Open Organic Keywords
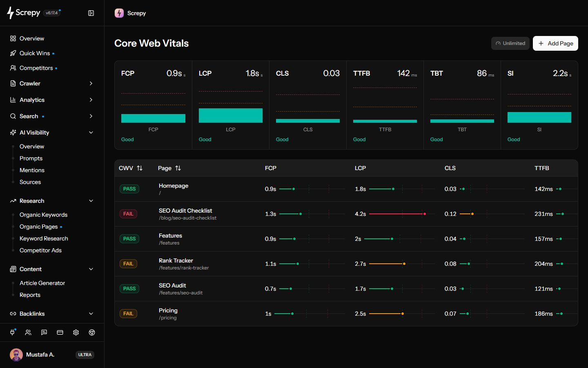 (43, 215)
